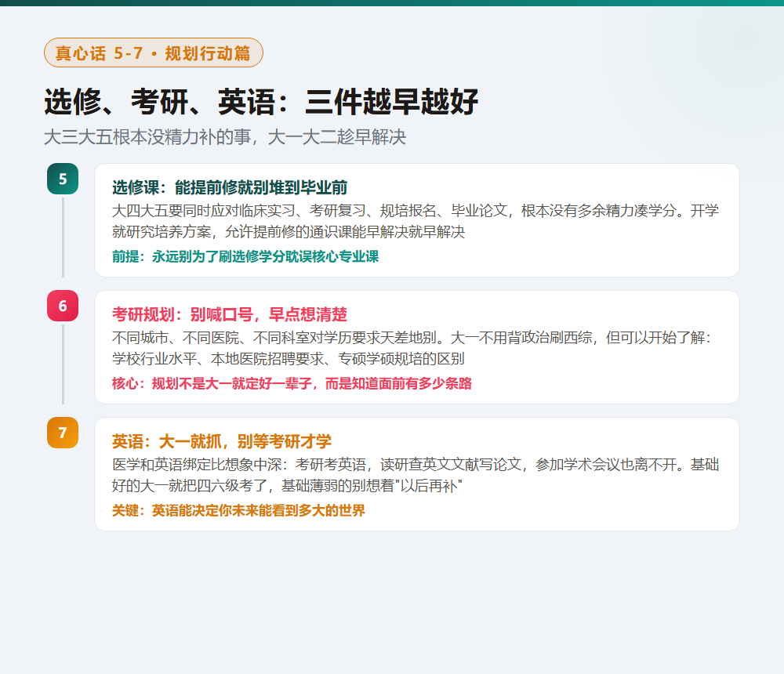
Task: Click paragraph starting '大四大五要同时应对临床实习'
Action: (x=416, y=221)
